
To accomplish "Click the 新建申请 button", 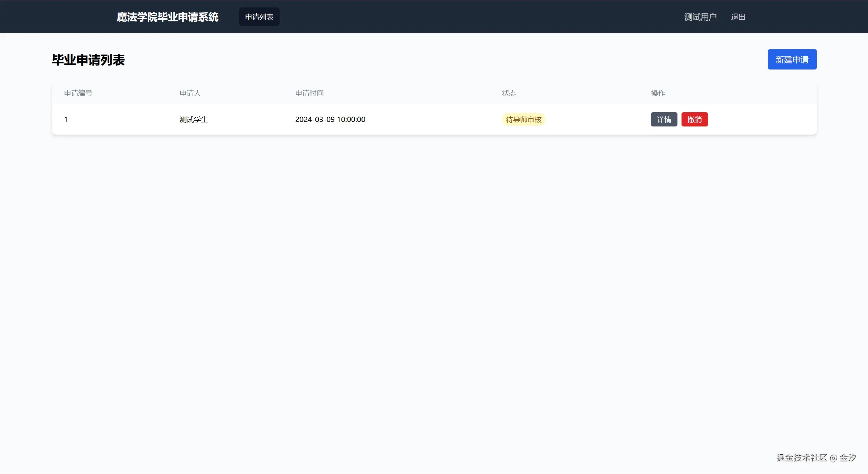I will coord(792,59).
